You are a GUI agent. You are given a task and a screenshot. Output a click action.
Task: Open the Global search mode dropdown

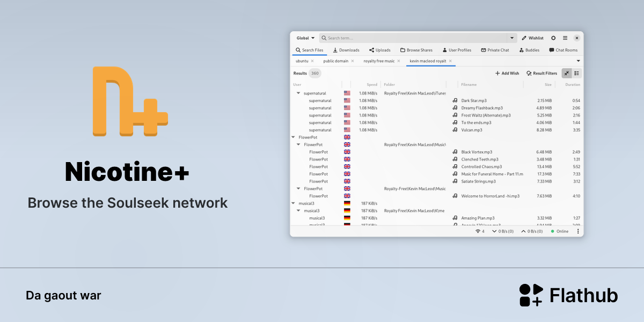pyautogui.click(x=306, y=38)
